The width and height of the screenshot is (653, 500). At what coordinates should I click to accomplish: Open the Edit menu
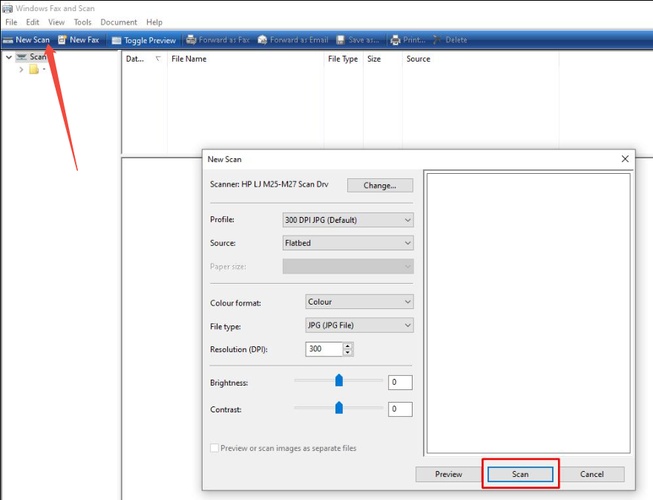coord(32,22)
